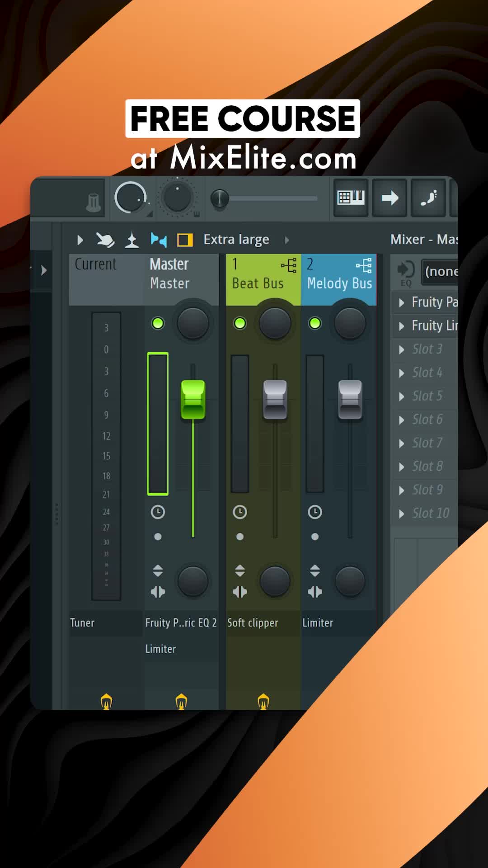Adjust the Beat Bus pan knob
This screenshot has width=488, height=868.
[275, 323]
